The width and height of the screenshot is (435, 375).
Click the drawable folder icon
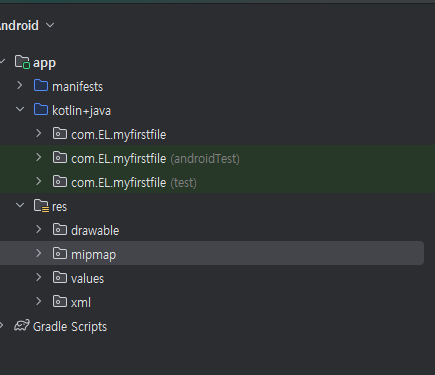point(60,229)
